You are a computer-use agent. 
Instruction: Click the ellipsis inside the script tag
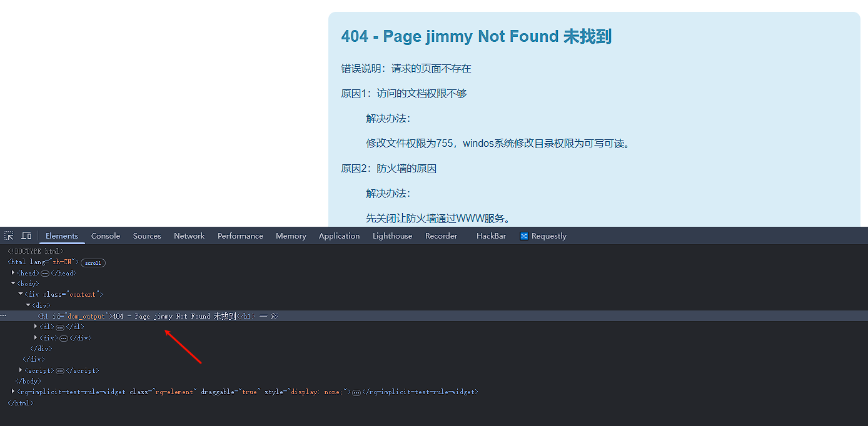click(x=60, y=371)
